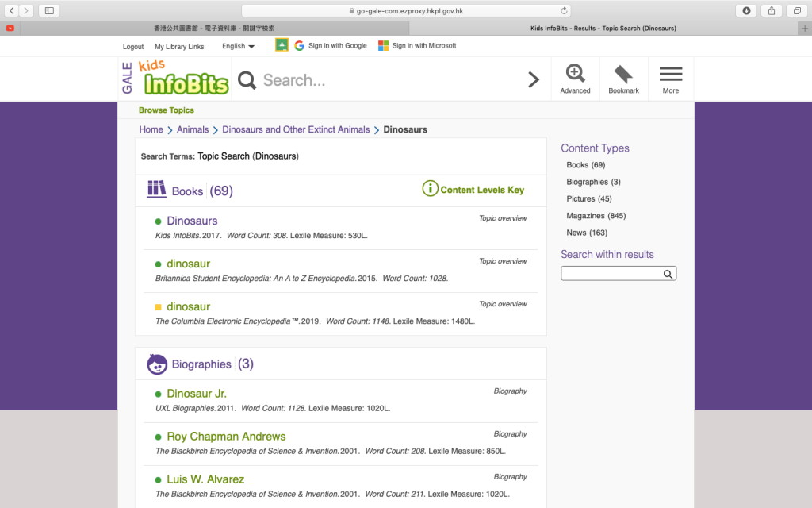Open the Roy Chapman Andrews biography

[x=226, y=437]
